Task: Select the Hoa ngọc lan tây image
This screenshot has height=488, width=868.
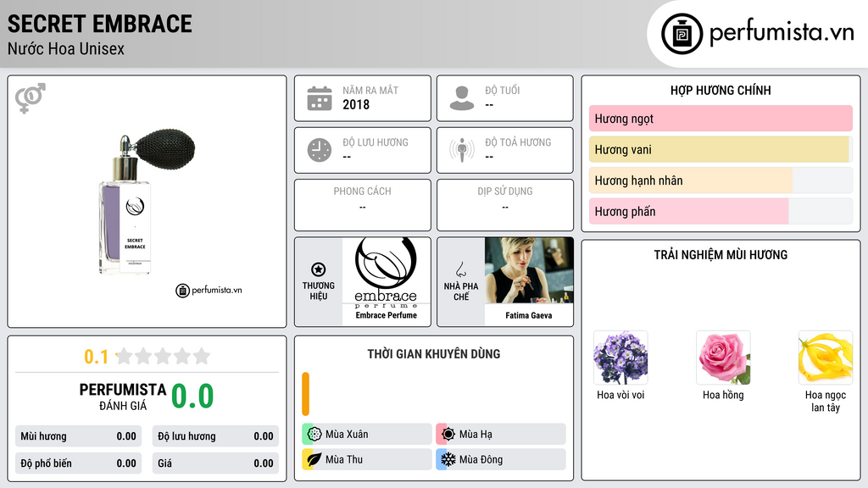Action: (x=826, y=358)
